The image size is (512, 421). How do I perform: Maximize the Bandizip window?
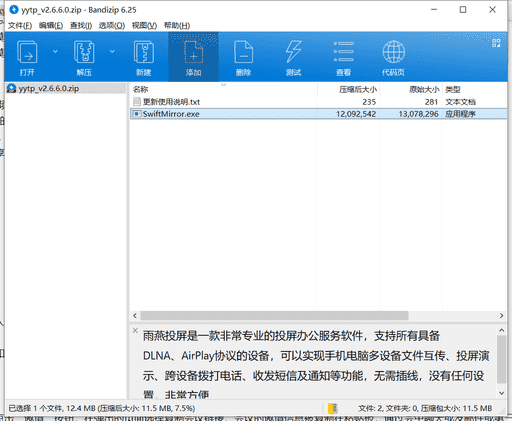(x=463, y=10)
